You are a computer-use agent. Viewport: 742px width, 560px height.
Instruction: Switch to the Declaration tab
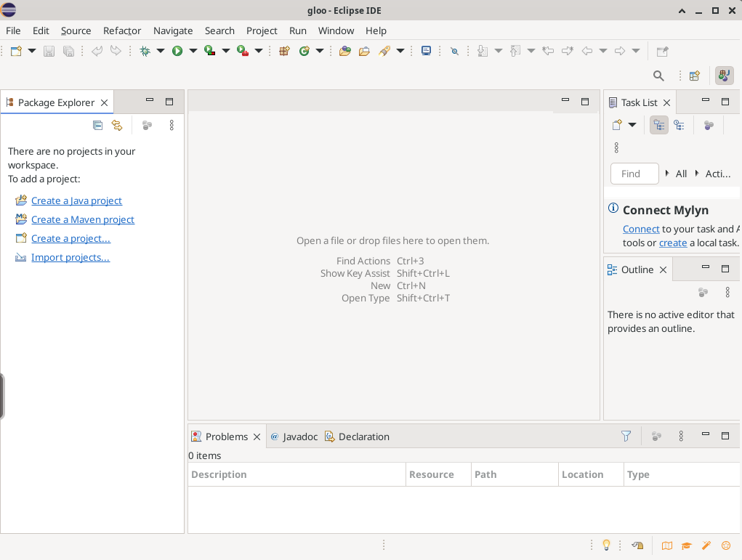tap(357, 437)
